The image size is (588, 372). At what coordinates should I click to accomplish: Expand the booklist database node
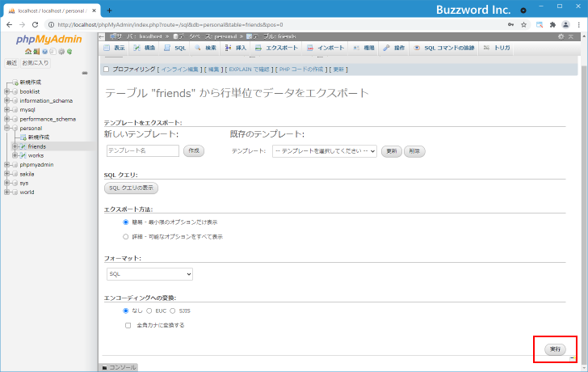pyautogui.click(x=6, y=91)
